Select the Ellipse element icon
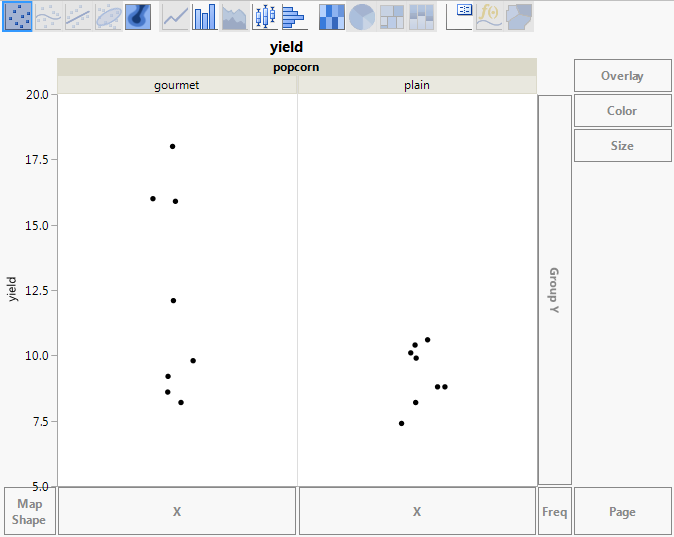The height and width of the screenshot is (537, 674). coord(108,17)
